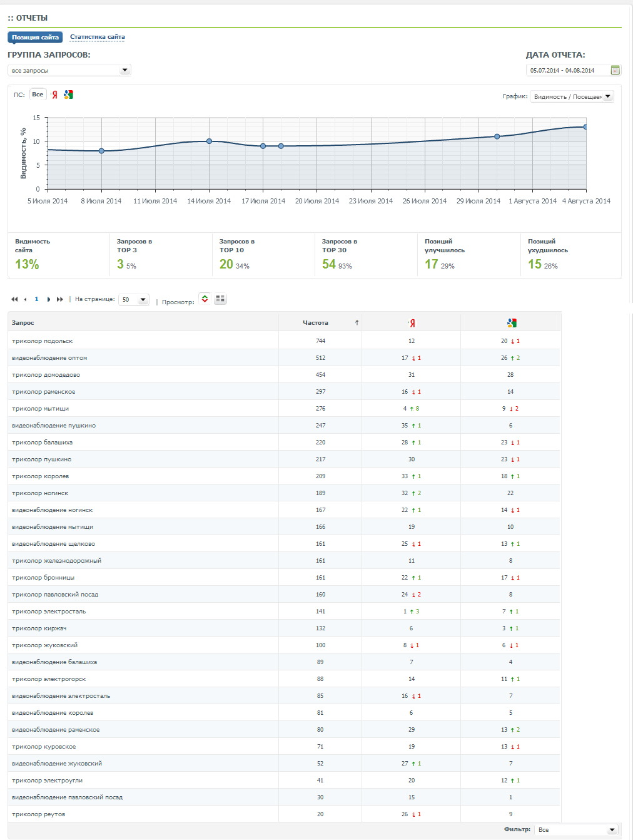Open the per-page count dropdown

134,299
